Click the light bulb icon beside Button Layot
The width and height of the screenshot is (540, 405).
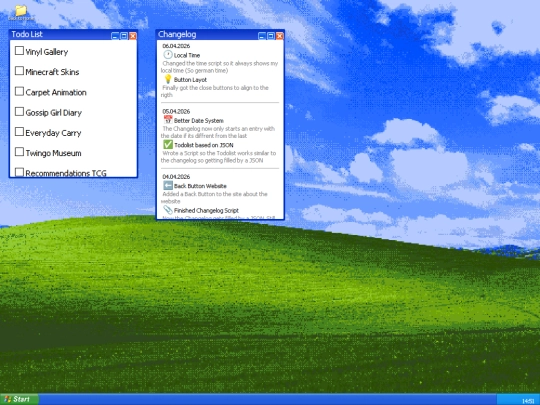[167, 79]
